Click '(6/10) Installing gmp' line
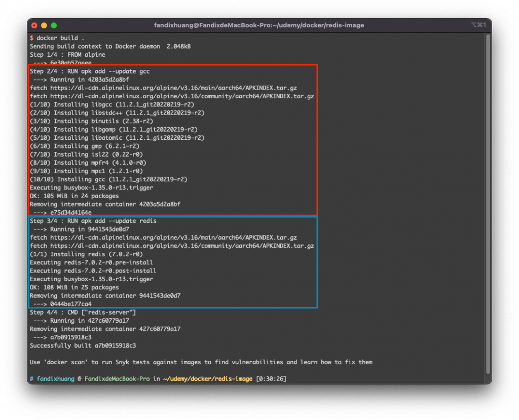Screen dimensions: 519x420 click(x=85, y=146)
